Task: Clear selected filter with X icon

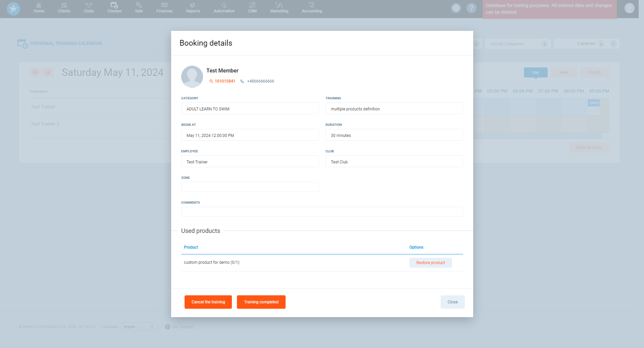Action: (x=613, y=44)
